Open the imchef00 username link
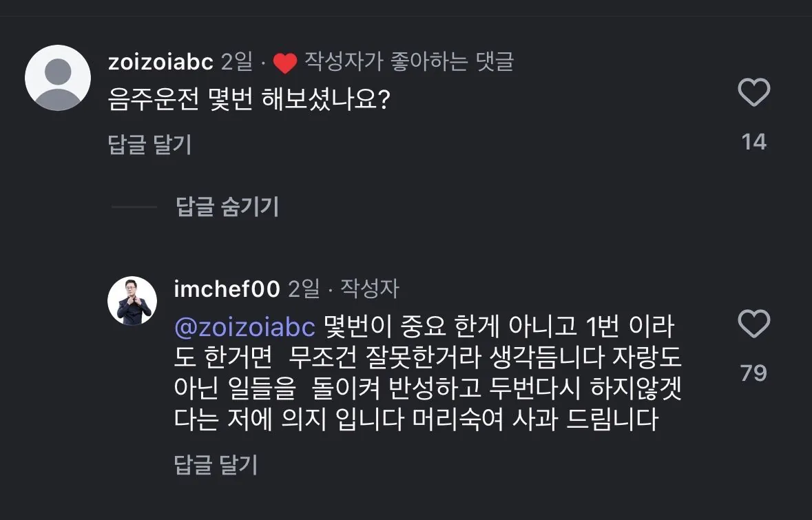812x520 pixels. (227, 289)
